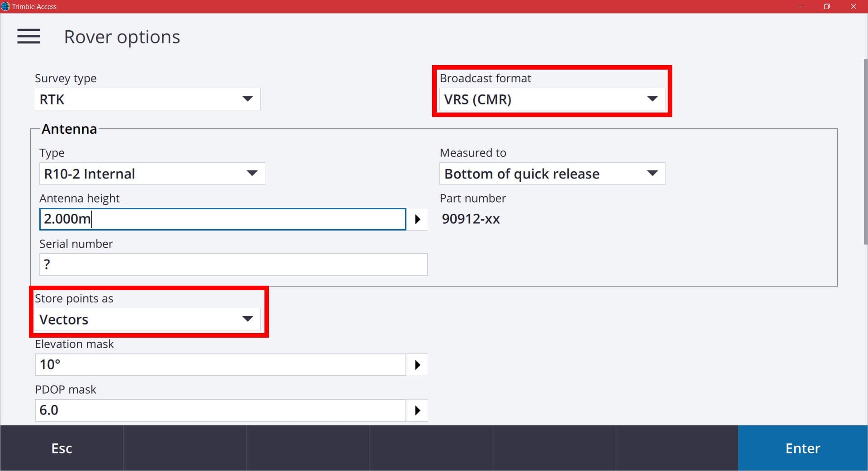Open PDOP mask options arrow
The image size is (868, 471).
[x=417, y=410]
